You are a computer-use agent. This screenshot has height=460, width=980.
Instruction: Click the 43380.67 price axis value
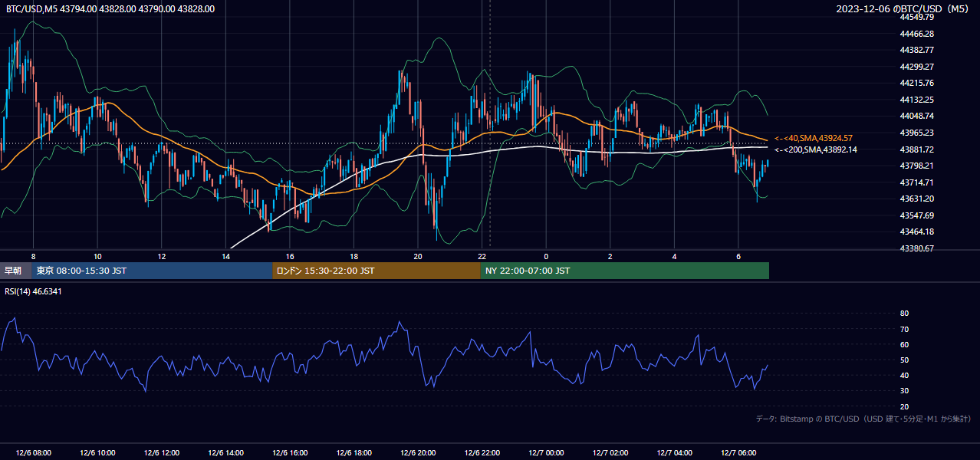point(917,248)
